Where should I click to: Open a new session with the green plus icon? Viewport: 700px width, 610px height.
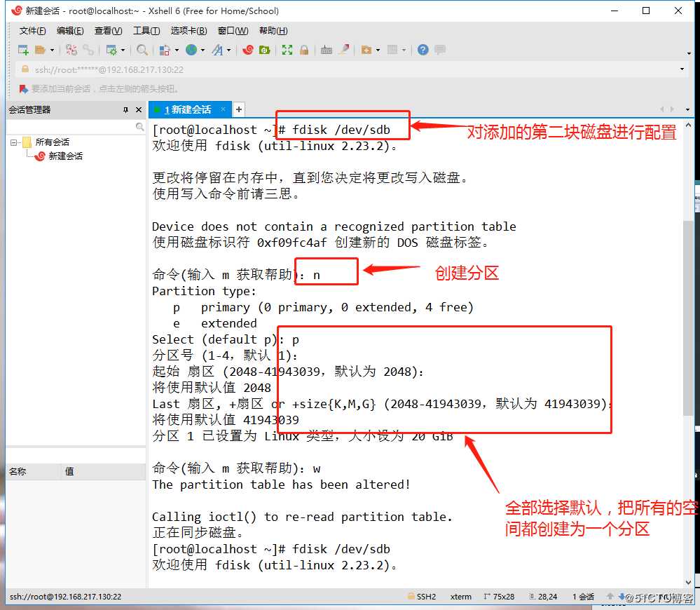[22, 50]
